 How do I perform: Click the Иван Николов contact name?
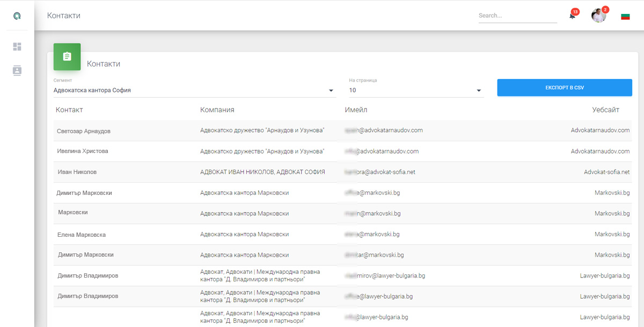click(x=77, y=172)
